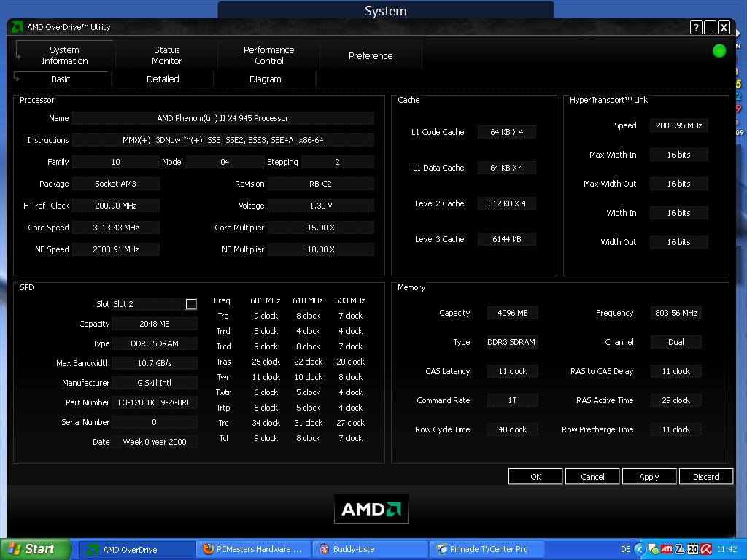Image resolution: width=747 pixels, height=560 pixels.
Task: Click the Apply button
Action: click(649, 476)
